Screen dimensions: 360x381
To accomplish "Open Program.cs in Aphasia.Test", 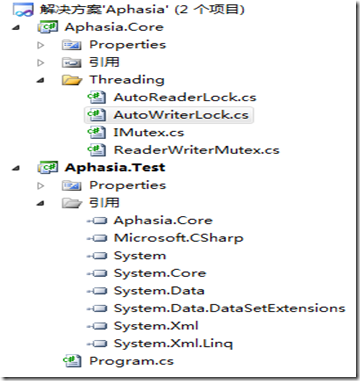I will 131,361.
